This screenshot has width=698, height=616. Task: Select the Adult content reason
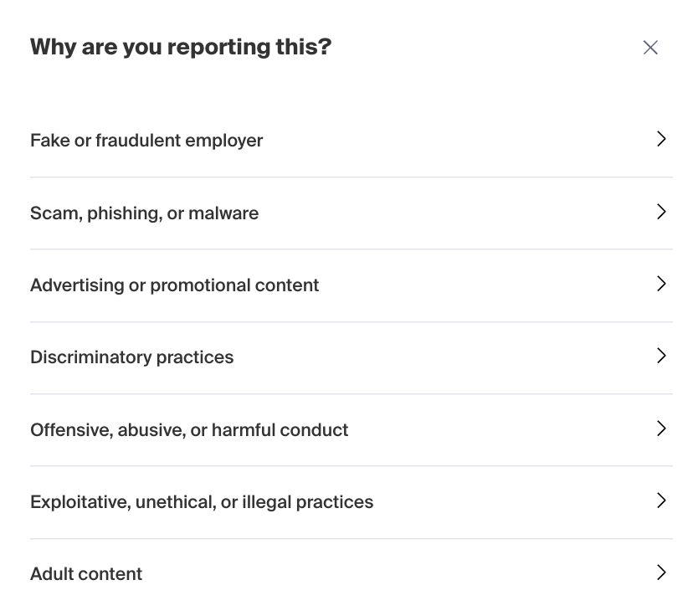click(x=86, y=574)
